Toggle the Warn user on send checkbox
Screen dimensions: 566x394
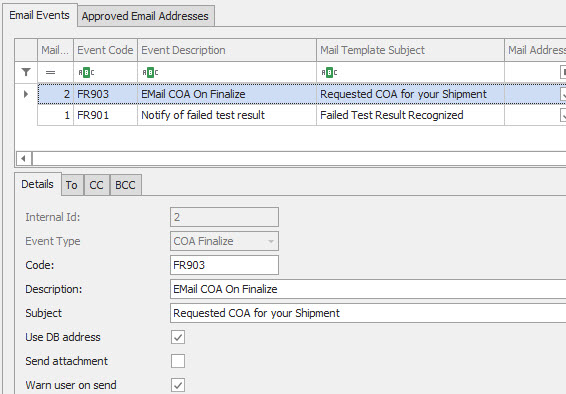(178, 385)
